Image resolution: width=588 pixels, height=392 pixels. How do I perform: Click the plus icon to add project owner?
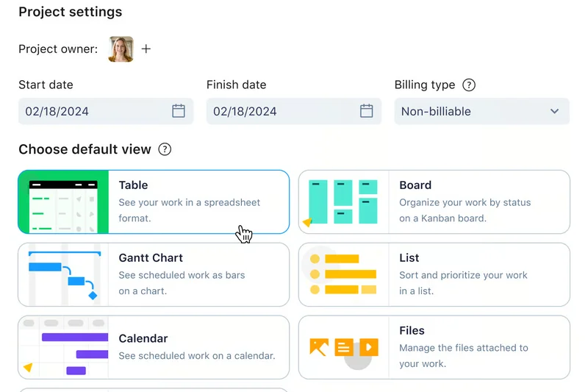(x=146, y=49)
